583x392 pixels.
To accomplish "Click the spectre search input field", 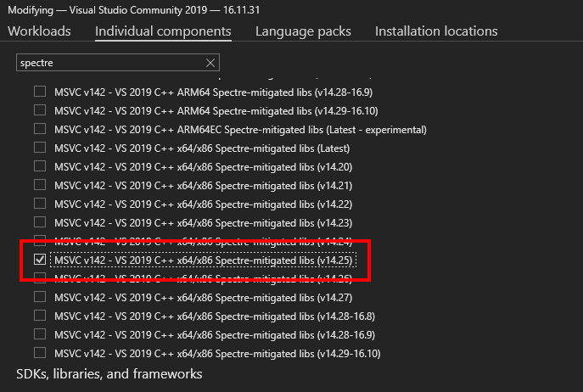I will pos(110,63).
